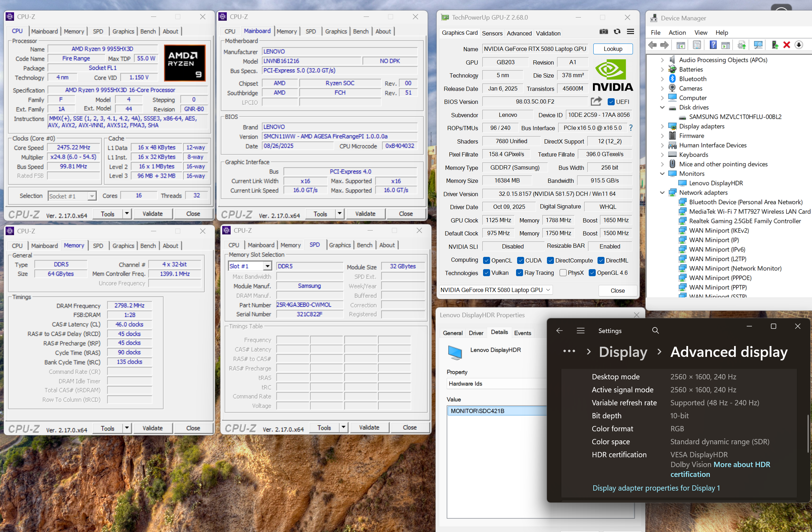Viewport: 812px width, 532px height.
Task: Click the Settings search magnifier icon
Action: click(x=655, y=331)
